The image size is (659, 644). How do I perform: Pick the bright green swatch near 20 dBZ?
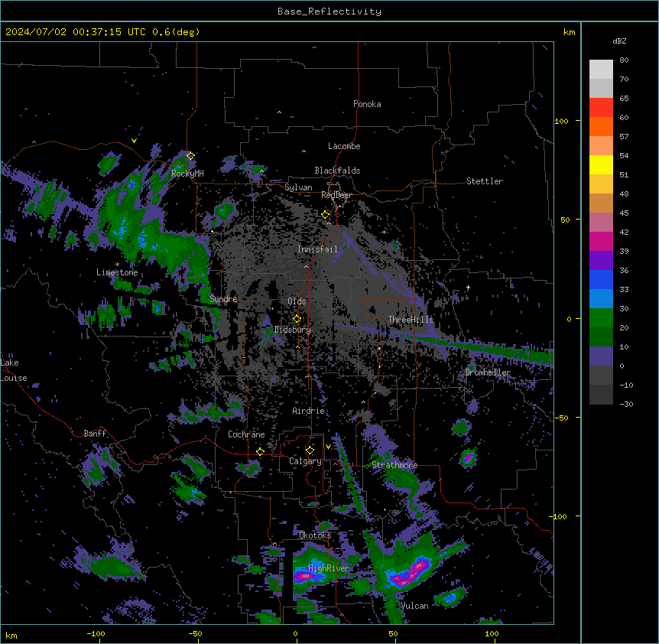click(601, 318)
